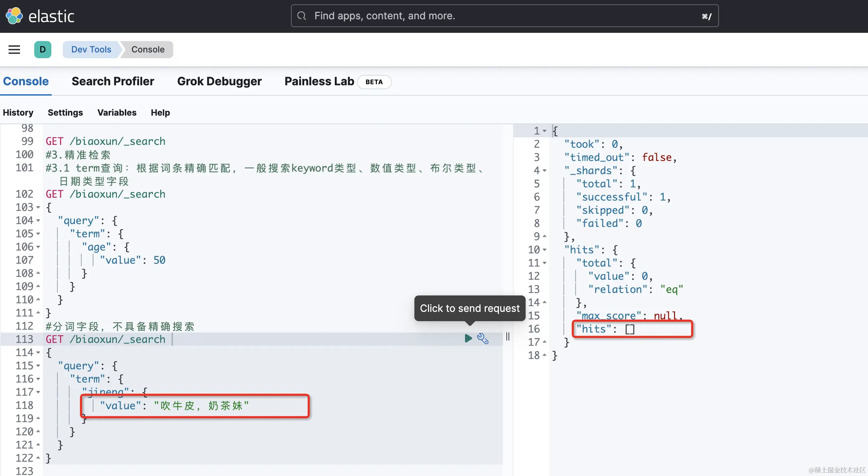Open the Grok Debugger tab

coord(219,81)
